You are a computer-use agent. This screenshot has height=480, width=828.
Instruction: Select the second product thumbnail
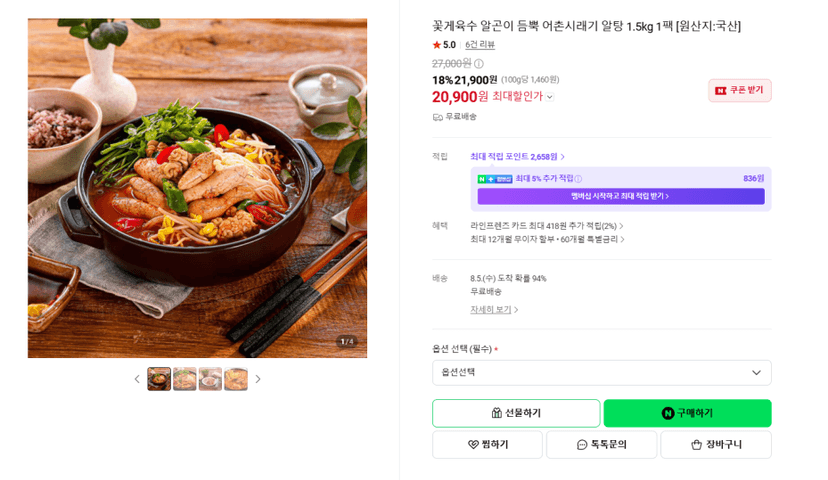click(185, 379)
